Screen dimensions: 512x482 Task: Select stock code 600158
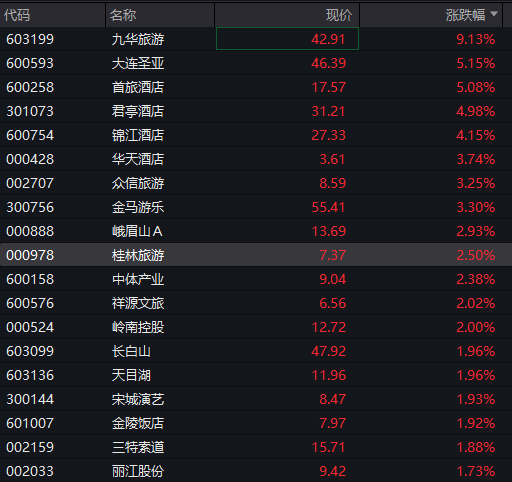click(x=30, y=279)
